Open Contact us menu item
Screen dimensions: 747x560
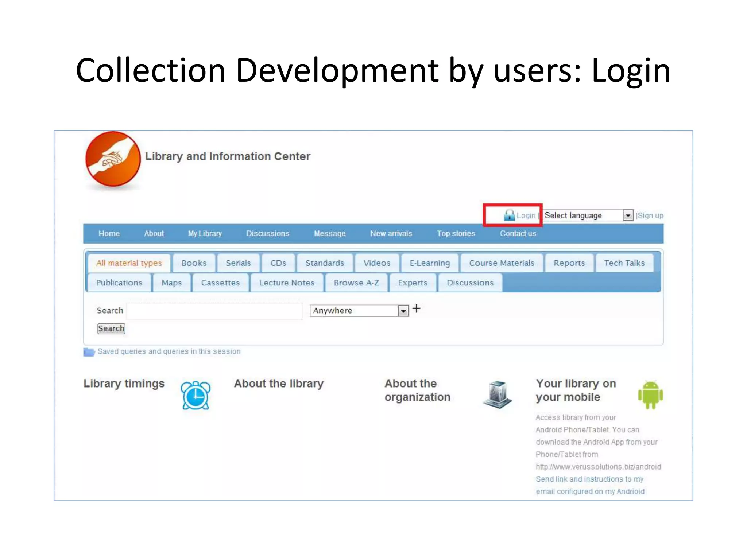pyautogui.click(x=518, y=233)
